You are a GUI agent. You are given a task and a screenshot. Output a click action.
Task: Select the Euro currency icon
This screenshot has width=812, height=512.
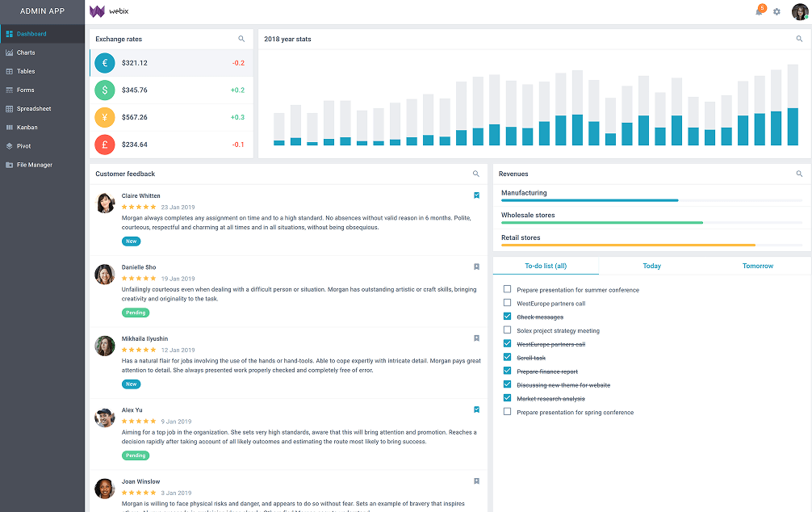(x=105, y=63)
